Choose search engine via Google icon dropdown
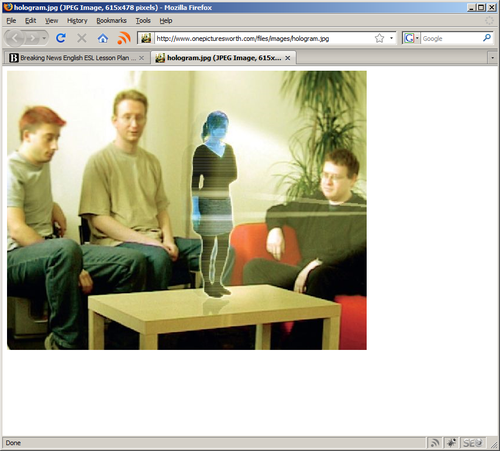The width and height of the screenshot is (500, 451). tap(411, 38)
